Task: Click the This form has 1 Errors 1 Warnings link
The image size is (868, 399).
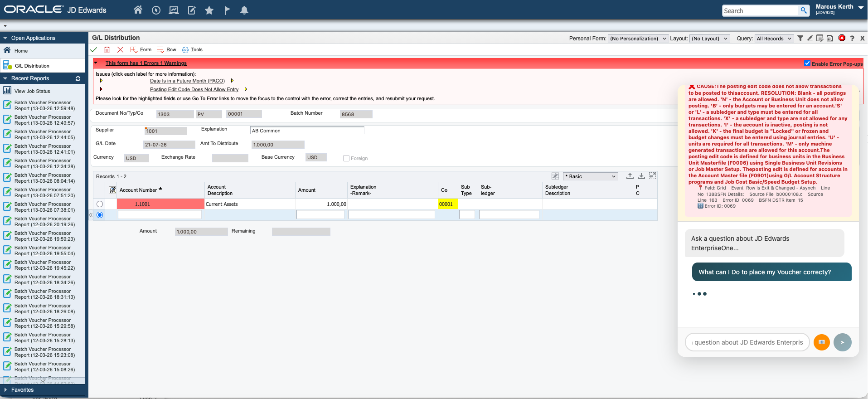Action: pos(146,63)
